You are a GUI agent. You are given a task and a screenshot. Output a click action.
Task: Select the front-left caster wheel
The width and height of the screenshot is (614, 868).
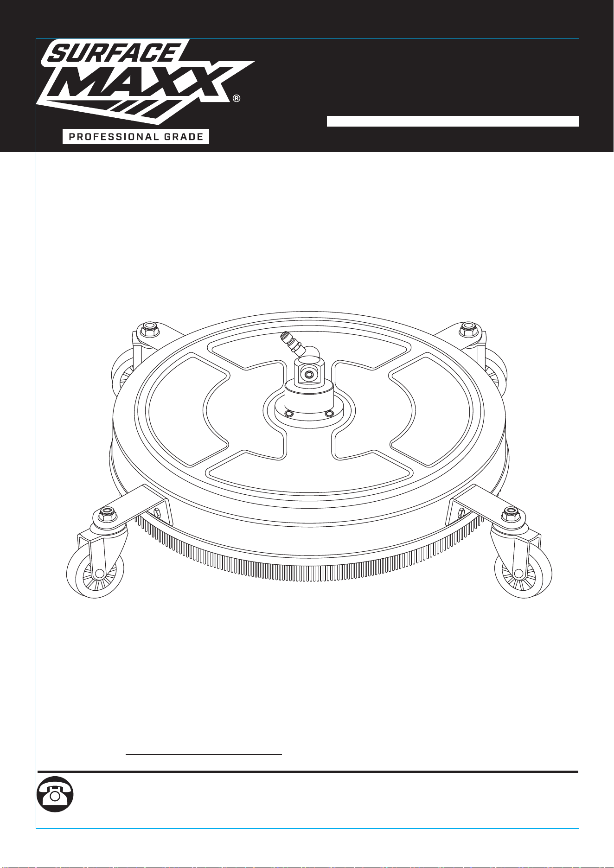95,574
